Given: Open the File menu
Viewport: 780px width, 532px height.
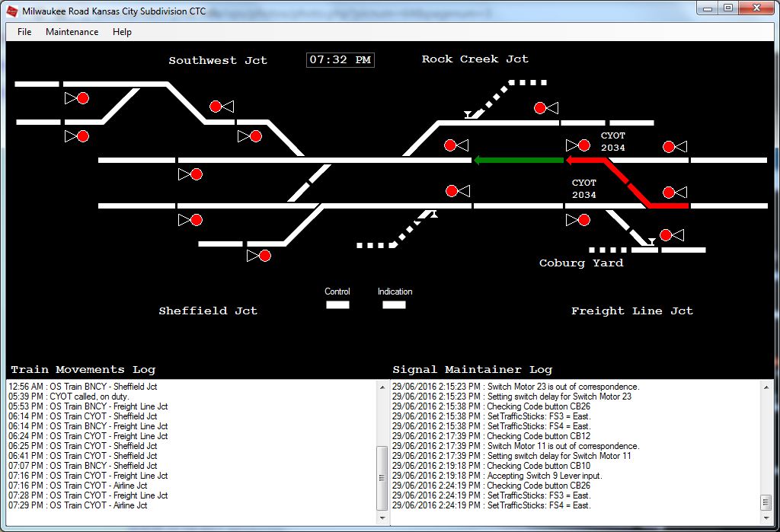Looking at the screenshot, I should coord(24,32).
